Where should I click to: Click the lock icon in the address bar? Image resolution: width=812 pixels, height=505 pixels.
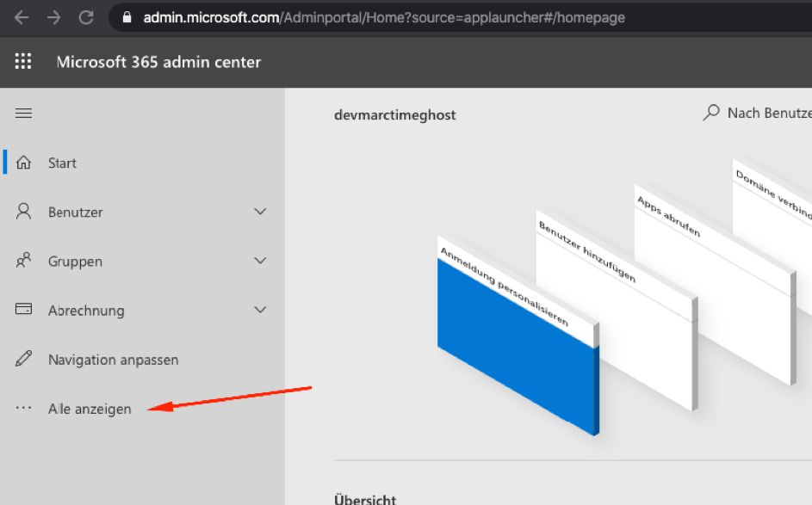pos(127,17)
